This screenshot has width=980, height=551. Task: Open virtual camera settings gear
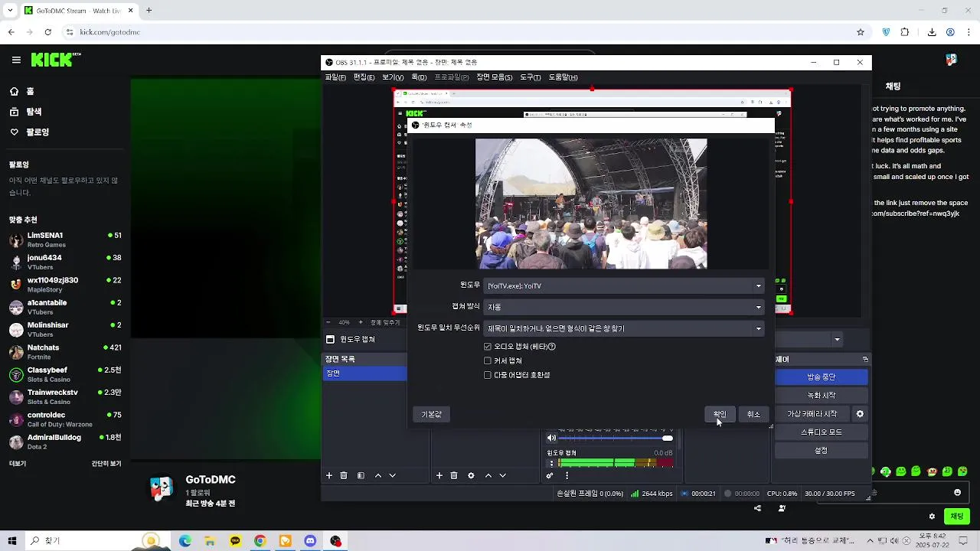coord(860,414)
